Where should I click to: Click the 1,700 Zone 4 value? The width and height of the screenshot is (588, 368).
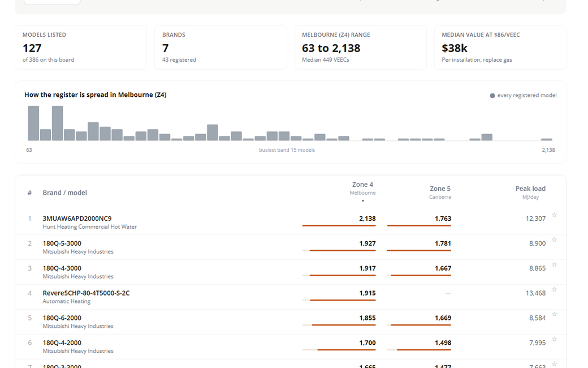tap(367, 343)
